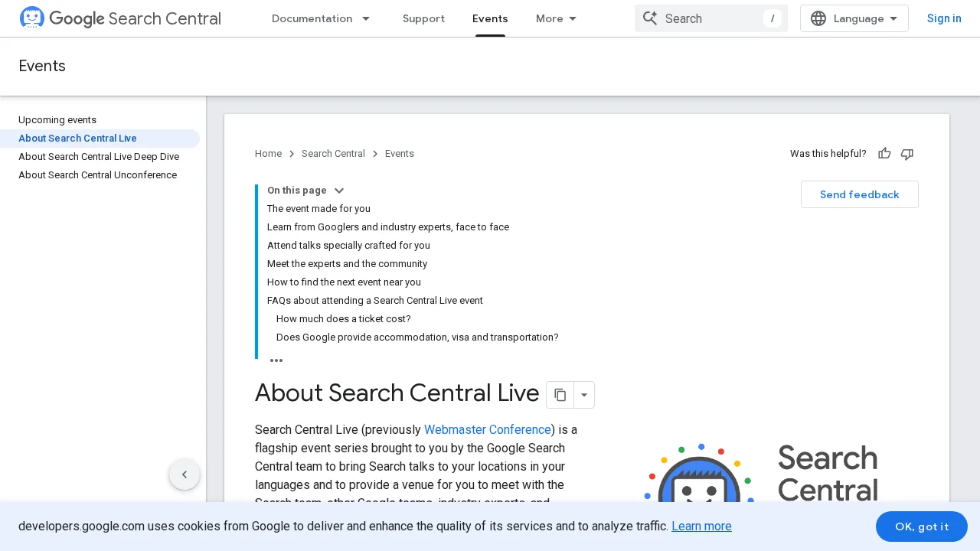Click the Home breadcrumb
980x551 pixels.
[x=268, y=154]
